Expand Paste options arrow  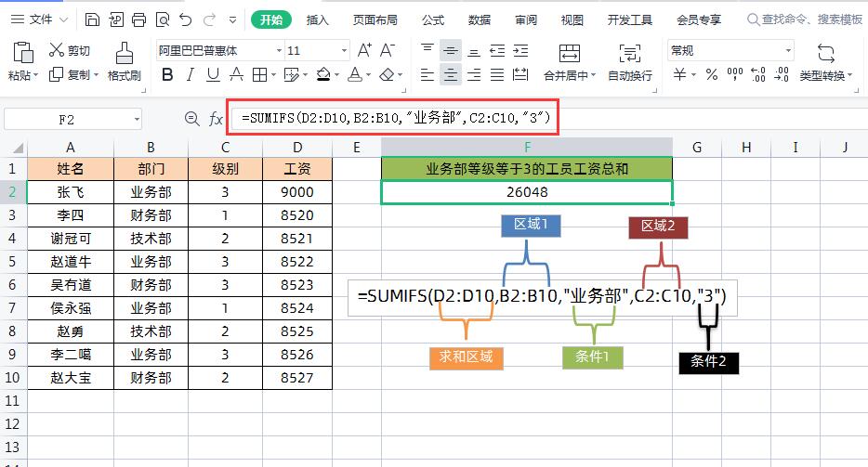tap(36, 75)
